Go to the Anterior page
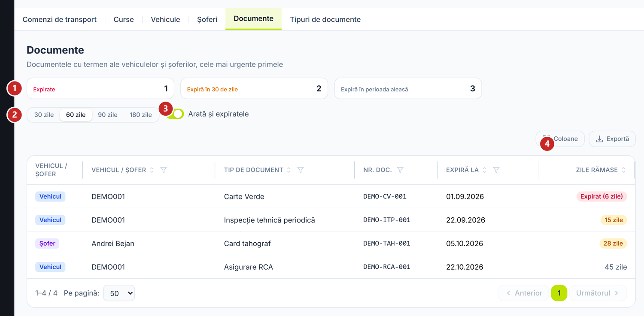 [x=523, y=293]
